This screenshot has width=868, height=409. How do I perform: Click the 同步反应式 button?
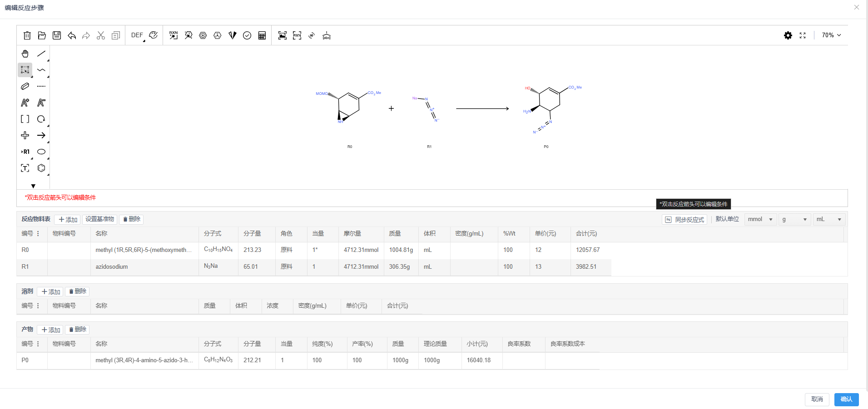click(684, 219)
